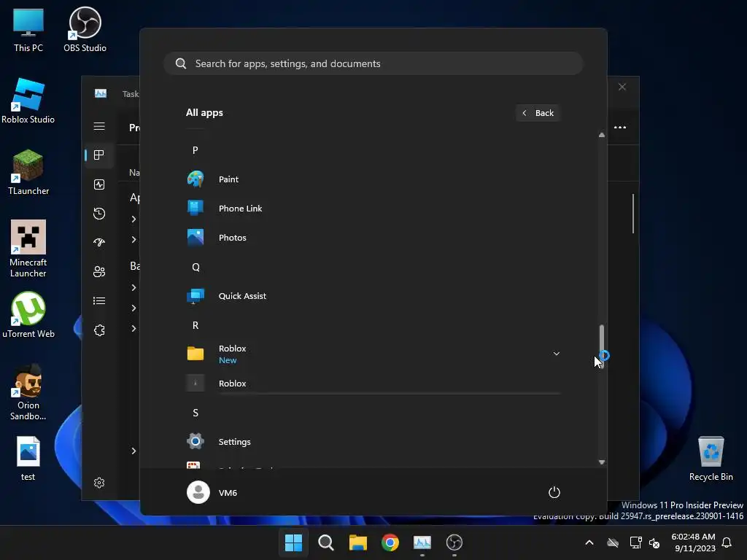Screen dimensions: 747x560
Task: Launch Quick Assist
Action: pos(373,296)
